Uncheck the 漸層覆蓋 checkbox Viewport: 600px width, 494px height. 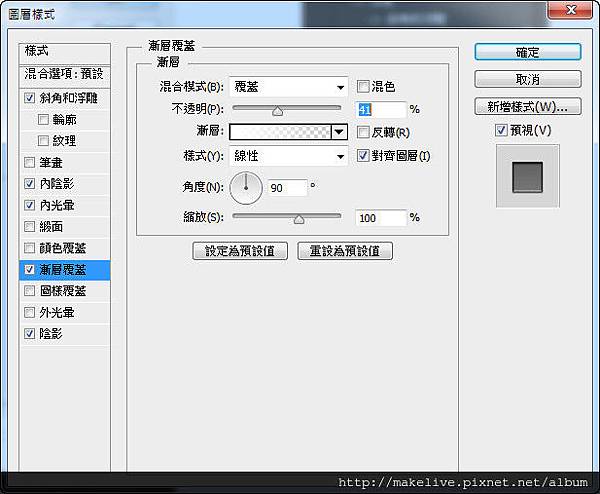29,269
